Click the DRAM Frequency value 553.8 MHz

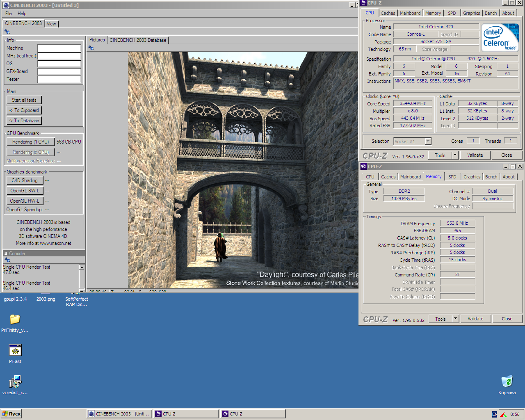tap(457, 223)
